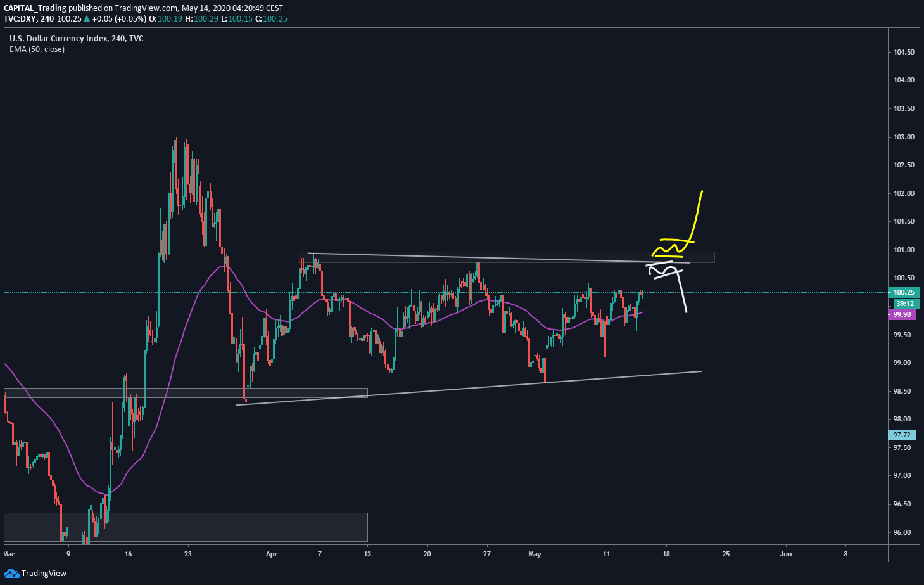Viewport: 924px width, 585px height.
Task: Click the 98.00 price axis label
Action: click(x=902, y=419)
